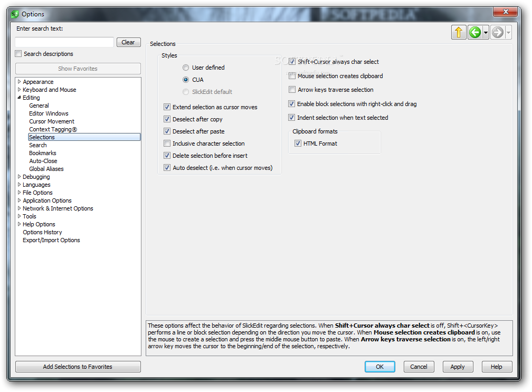Image resolution: width=532 pixels, height=392 pixels.
Task: Click the Help button
Action: (x=497, y=367)
